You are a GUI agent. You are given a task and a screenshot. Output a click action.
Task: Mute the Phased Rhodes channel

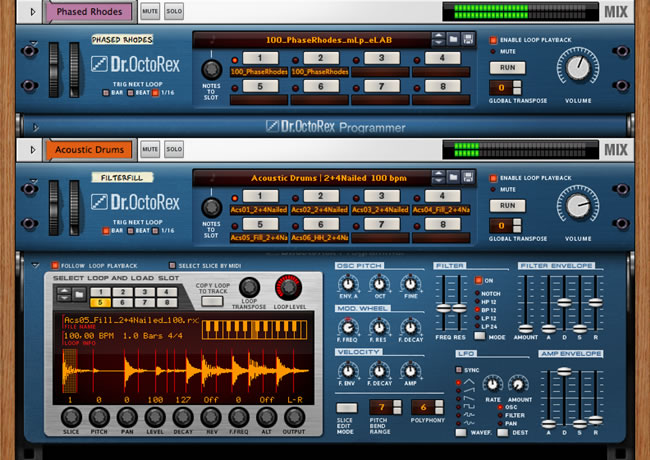(150, 11)
